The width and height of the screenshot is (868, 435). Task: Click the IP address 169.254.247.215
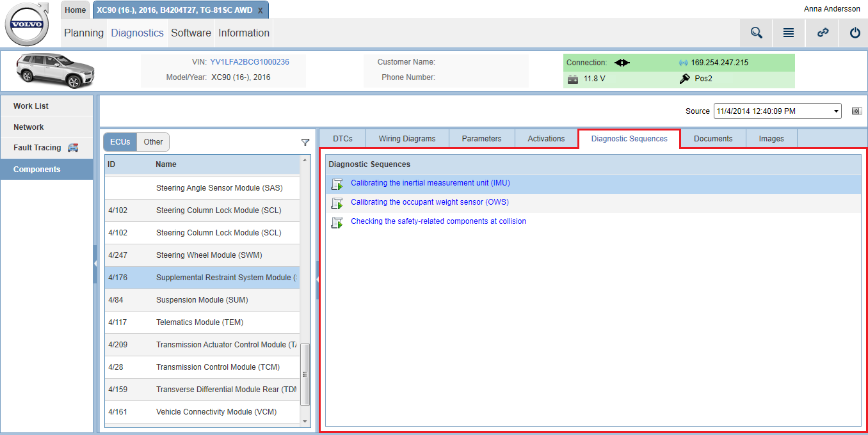tap(719, 63)
